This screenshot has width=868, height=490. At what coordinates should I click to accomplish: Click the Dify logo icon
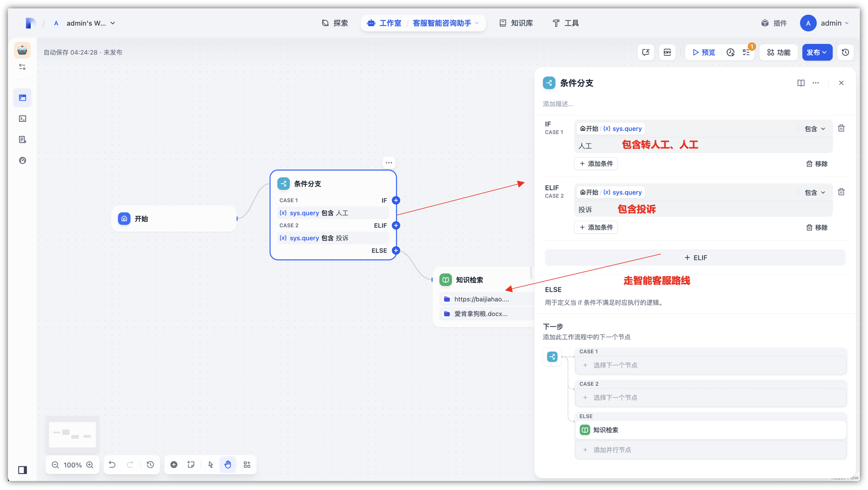30,23
